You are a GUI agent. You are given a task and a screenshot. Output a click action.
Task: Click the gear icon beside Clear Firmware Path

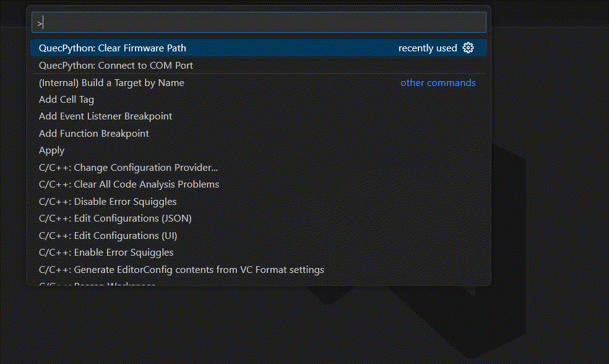click(x=468, y=48)
